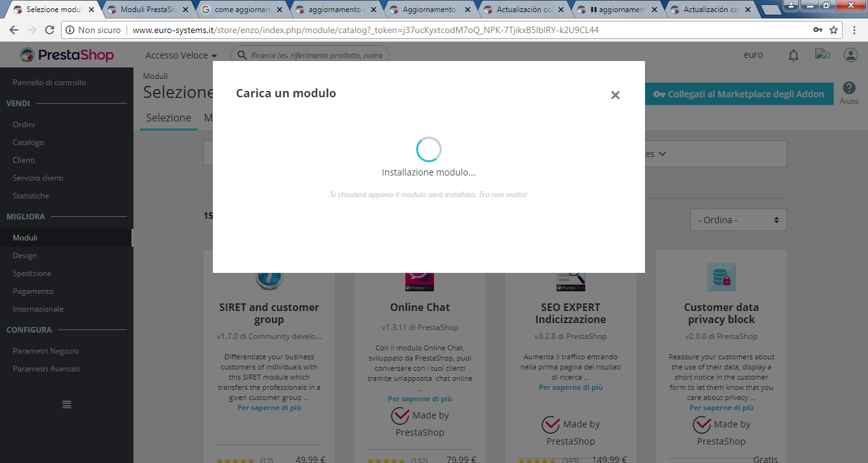Open the notifications bell
Image resolution: width=868 pixels, height=463 pixels.
click(x=794, y=55)
